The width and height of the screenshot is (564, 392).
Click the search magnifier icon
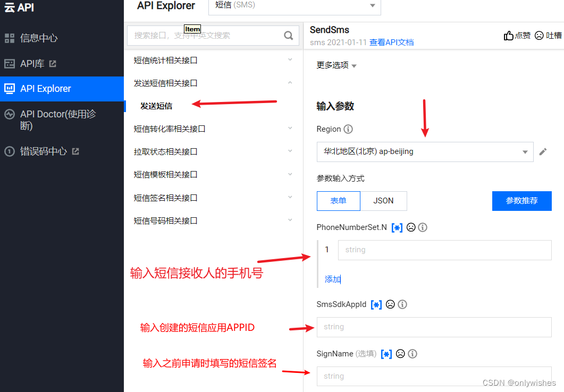289,36
